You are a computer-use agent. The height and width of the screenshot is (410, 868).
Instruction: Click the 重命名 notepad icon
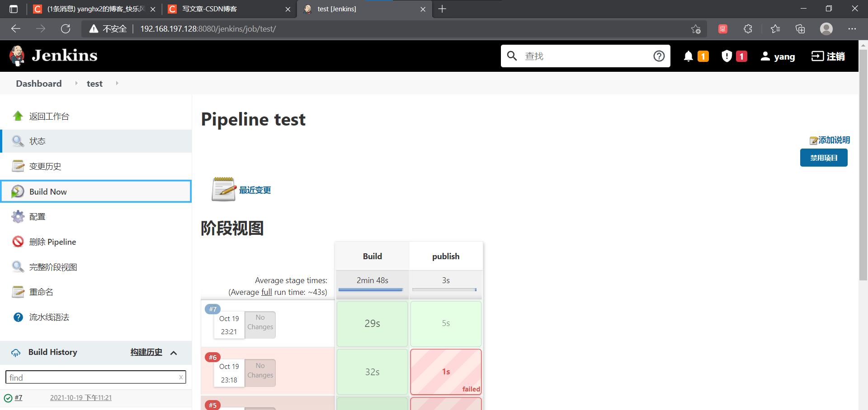click(x=18, y=292)
